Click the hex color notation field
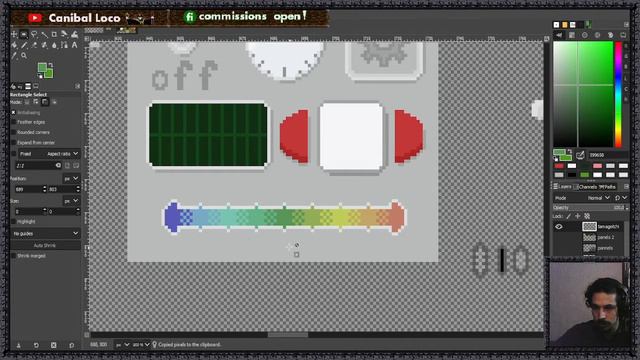640x360 pixels. pyautogui.click(x=608, y=155)
